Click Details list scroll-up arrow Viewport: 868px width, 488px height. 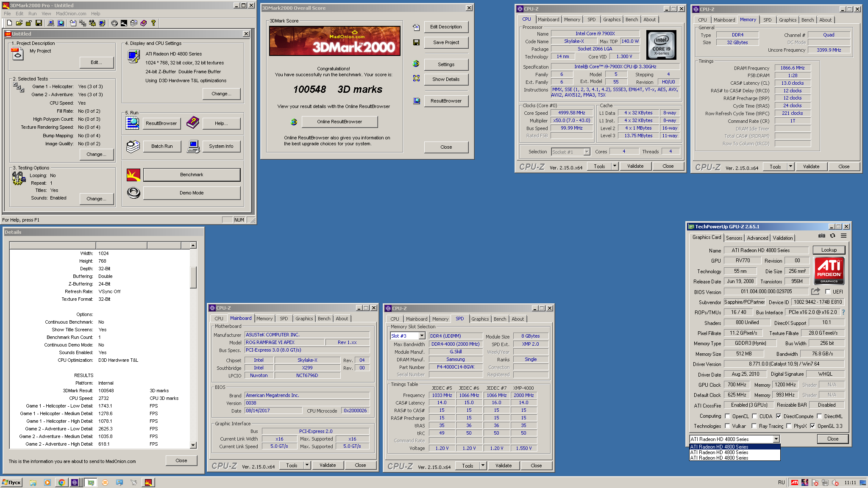click(x=193, y=245)
